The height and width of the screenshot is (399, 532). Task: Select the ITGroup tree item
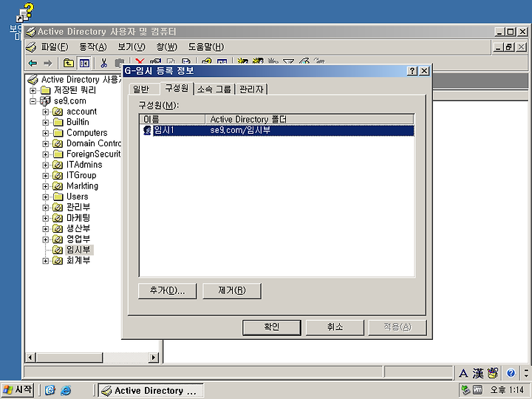tap(81, 175)
